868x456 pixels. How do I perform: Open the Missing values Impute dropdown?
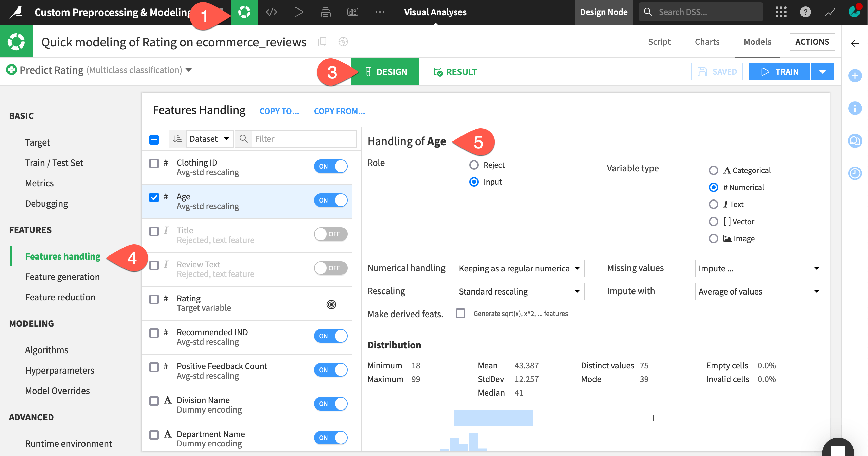[x=759, y=268]
